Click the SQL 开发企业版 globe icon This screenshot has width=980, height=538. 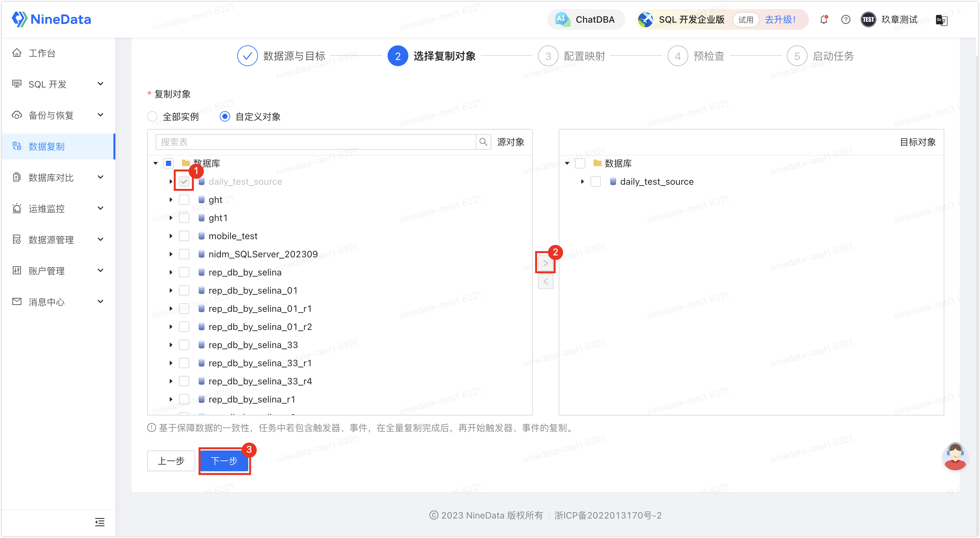645,19
